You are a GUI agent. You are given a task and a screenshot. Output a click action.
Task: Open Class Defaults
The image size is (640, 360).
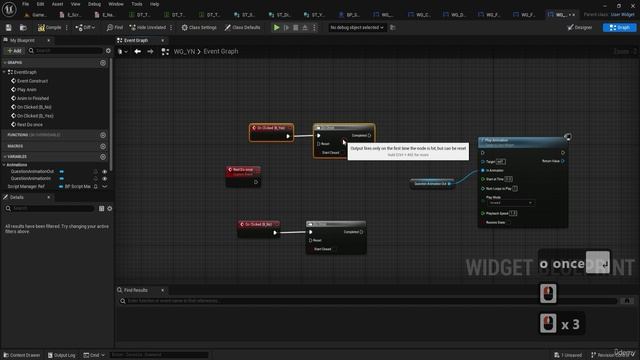[x=242, y=27]
